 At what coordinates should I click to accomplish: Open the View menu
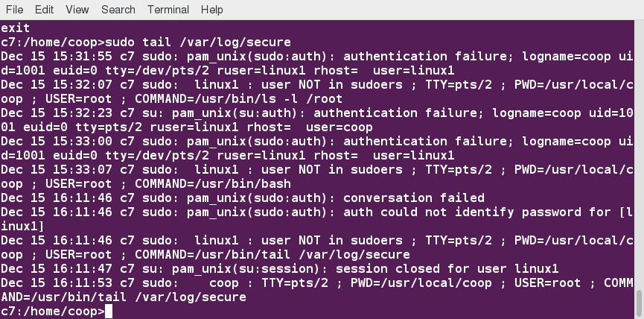[77, 10]
